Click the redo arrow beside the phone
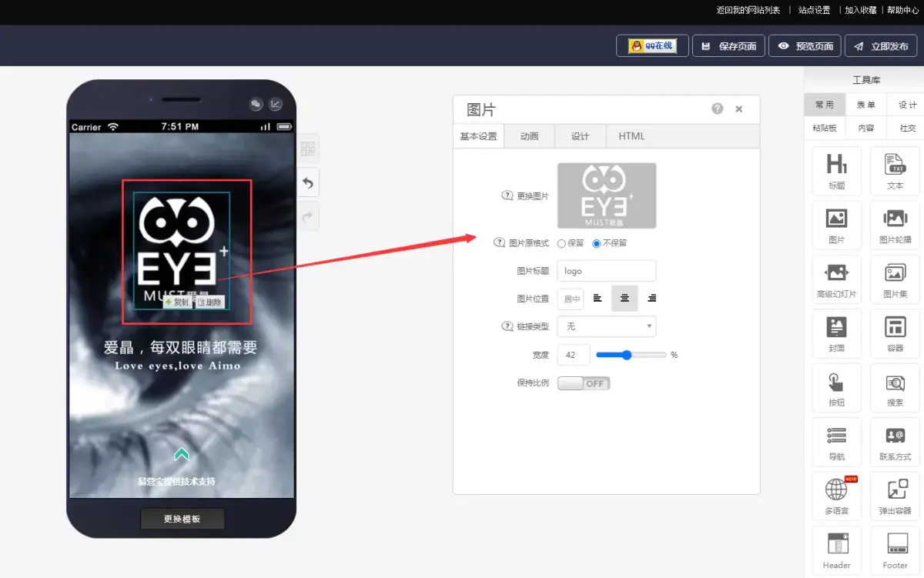 308,216
